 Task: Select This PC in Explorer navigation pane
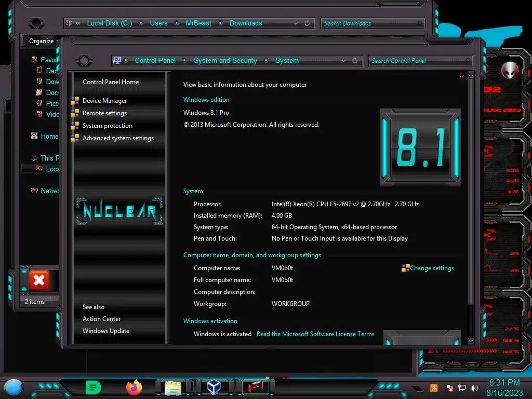coord(49,158)
